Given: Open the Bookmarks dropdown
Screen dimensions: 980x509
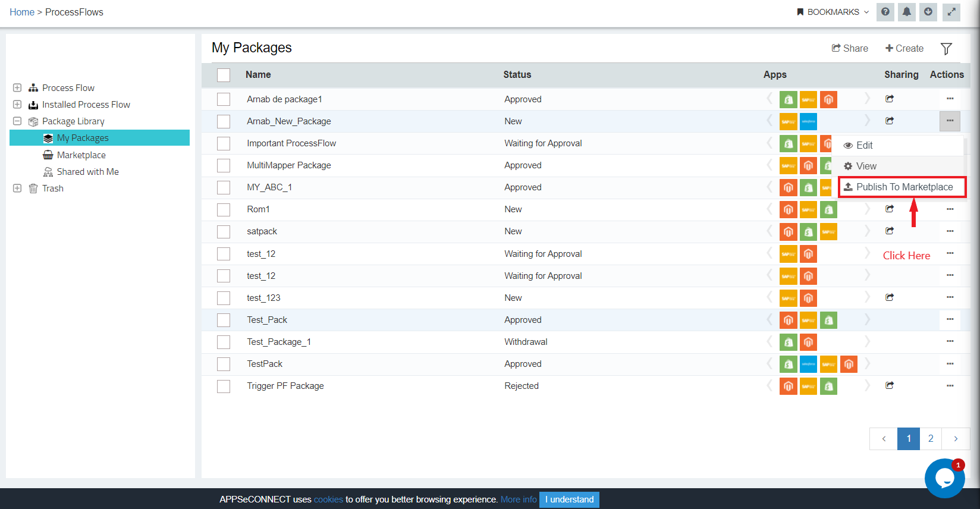Looking at the screenshot, I should (833, 12).
